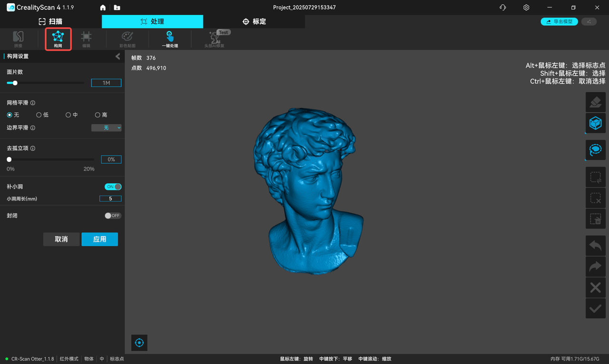Click the CR-Scan Otter_1.1.8 device status
This screenshot has width=609, height=364.
pos(33,359)
